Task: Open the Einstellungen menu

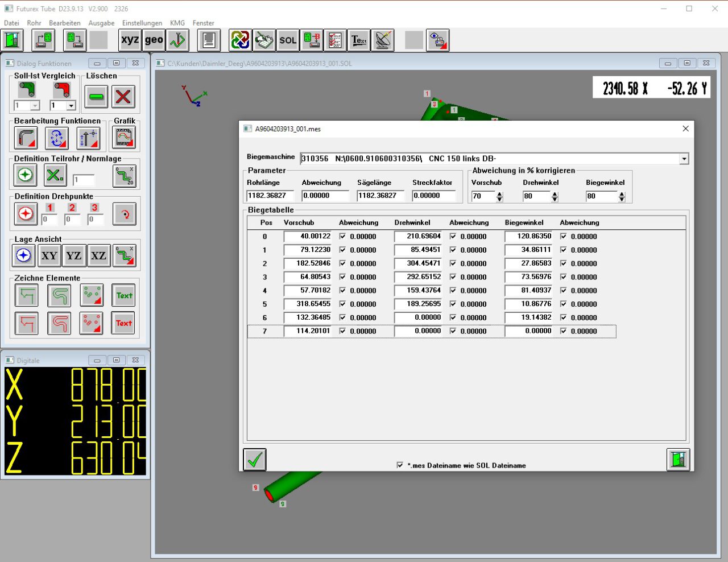Action: pyautogui.click(x=142, y=23)
